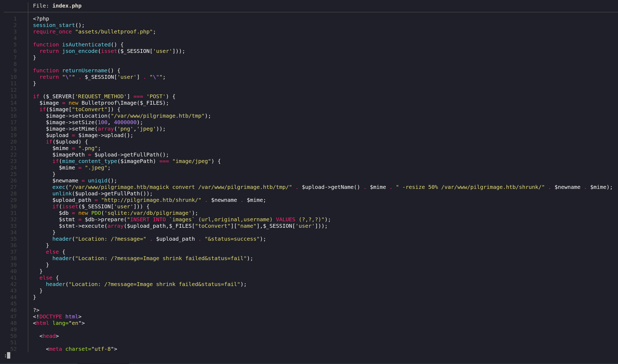Image resolution: width=618 pixels, height=364 pixels.
Task: Click the "assets/bulletproof.php" string
Action: (x=114, y=32)
